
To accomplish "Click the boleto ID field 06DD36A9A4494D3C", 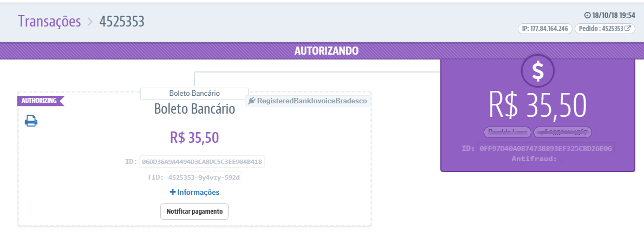I will [201, 162].
